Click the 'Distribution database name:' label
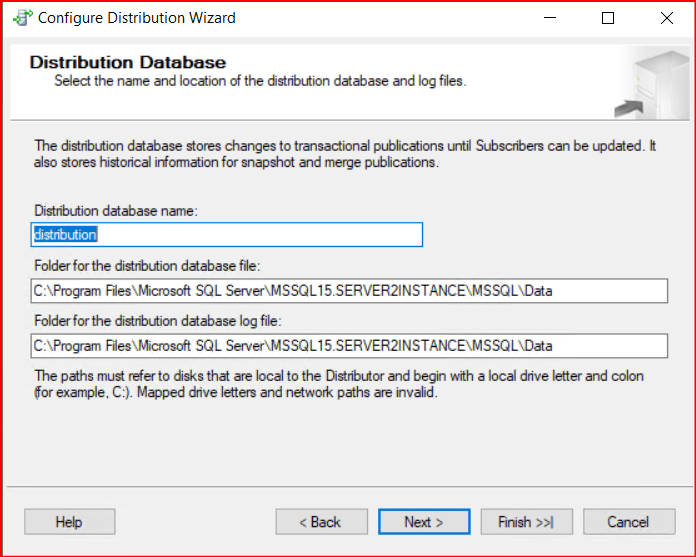The image size is (696, 557). pos(116,211)
